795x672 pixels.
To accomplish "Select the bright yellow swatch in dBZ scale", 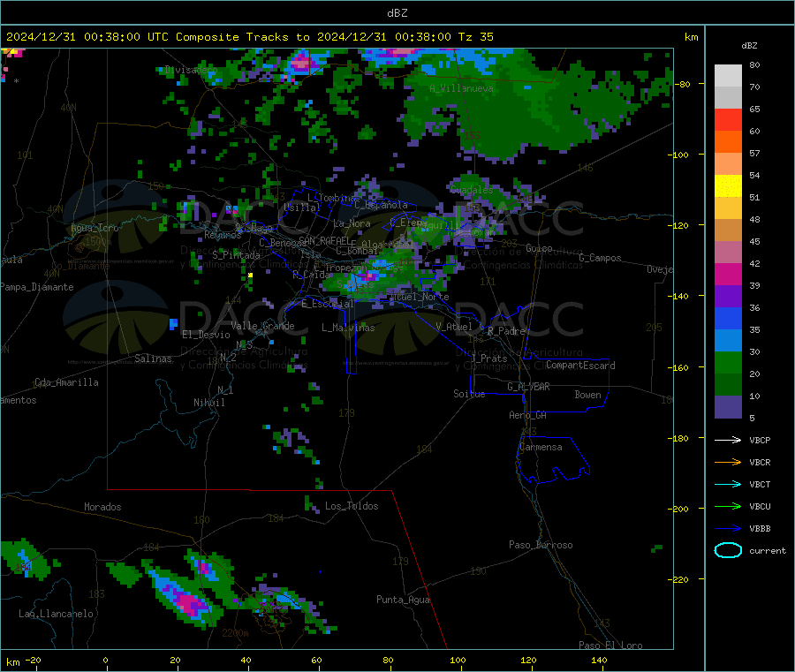I will click(x=728, y=186).
